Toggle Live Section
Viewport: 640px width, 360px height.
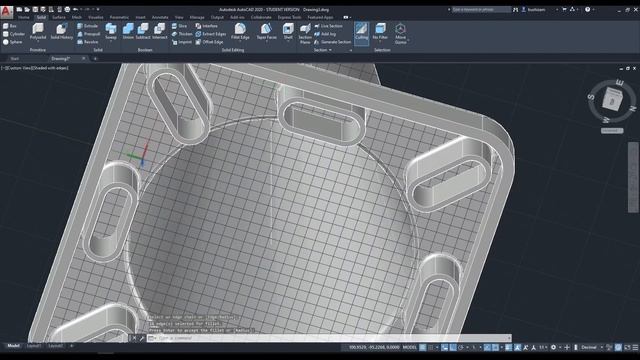point(328,26)
